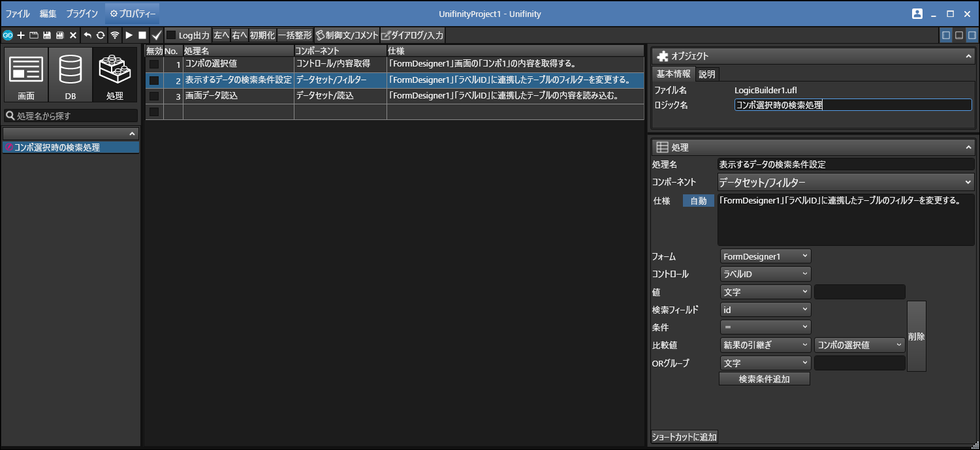The height and width of the screenshot is (450, 980).
Task: Select コンポ選択時の検索処理 in the logic list
Action: [x=57, y=147]
